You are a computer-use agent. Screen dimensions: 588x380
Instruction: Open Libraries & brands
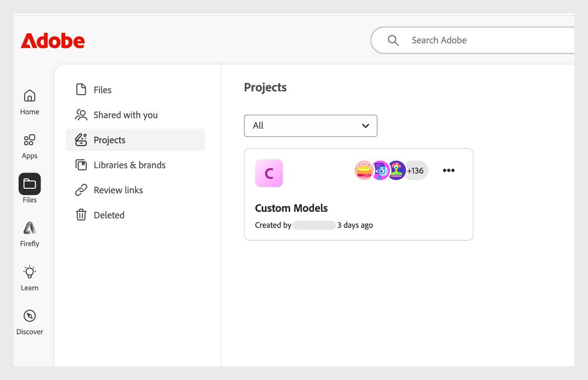click(129, 165)
